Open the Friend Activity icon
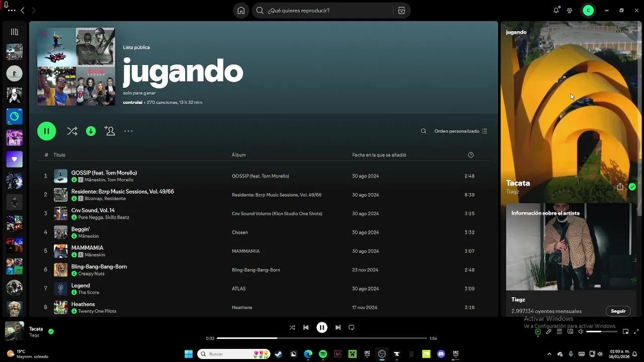This screenshot has height=362, width=644. point(570,11)
